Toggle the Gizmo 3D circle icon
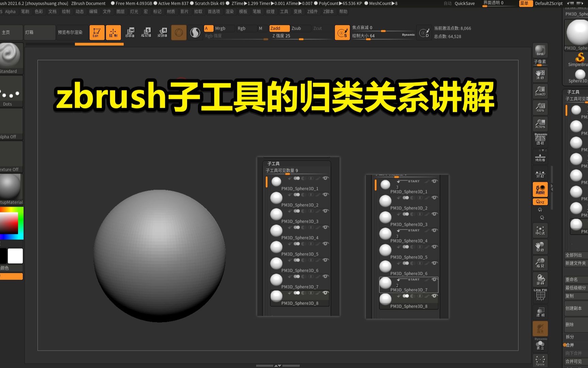The width and height of the screenshot is (588, 368). tap(179, 32)
